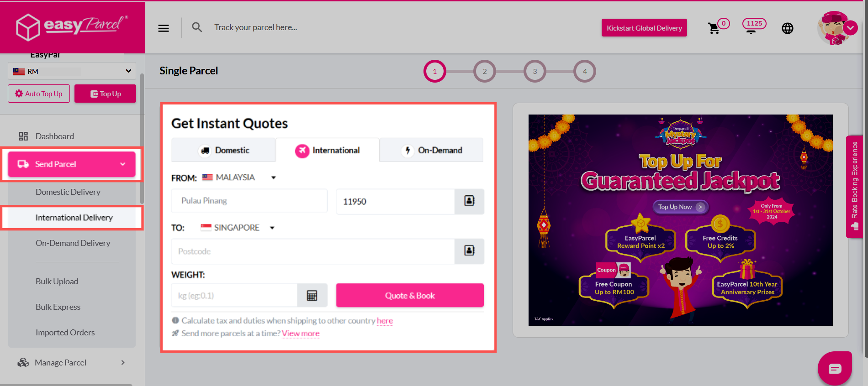This screenshot has height=386, width=868.
Task: Click the Pulau Pinang state field
Action: pos(249,201)
